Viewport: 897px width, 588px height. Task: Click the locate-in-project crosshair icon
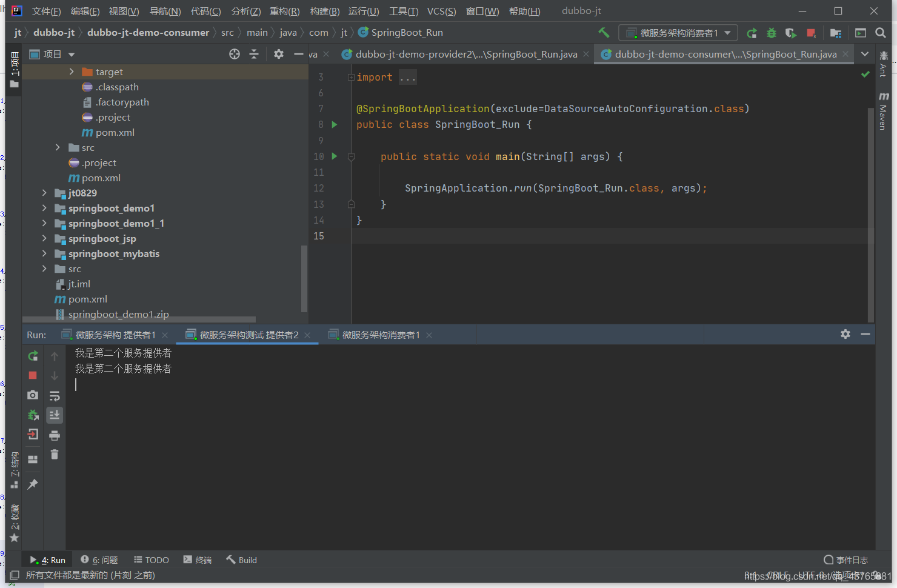click(x=235, y=54)
